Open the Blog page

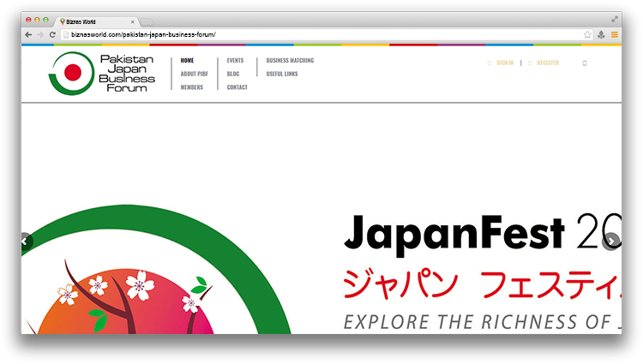233,74
